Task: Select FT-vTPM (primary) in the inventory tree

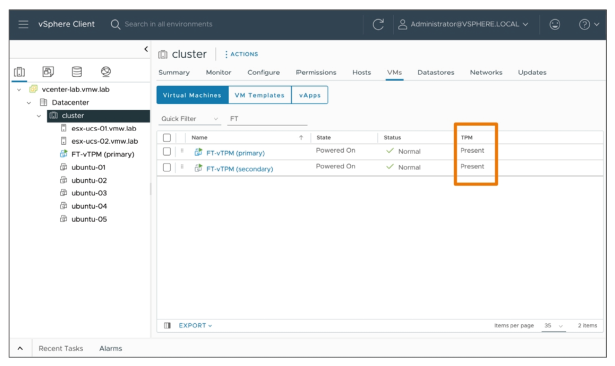Action: pyautogui.click(x=103, y=154)
